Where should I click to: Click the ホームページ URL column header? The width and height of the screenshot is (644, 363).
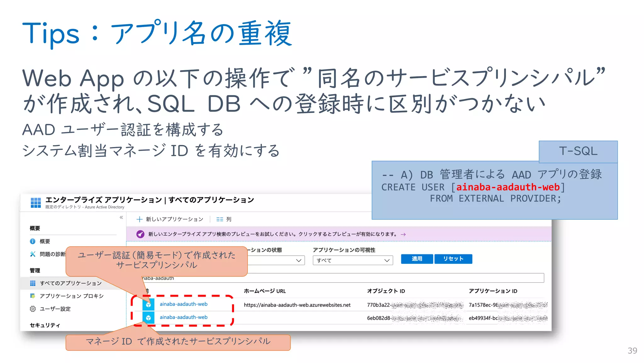[x=265, y=291]
